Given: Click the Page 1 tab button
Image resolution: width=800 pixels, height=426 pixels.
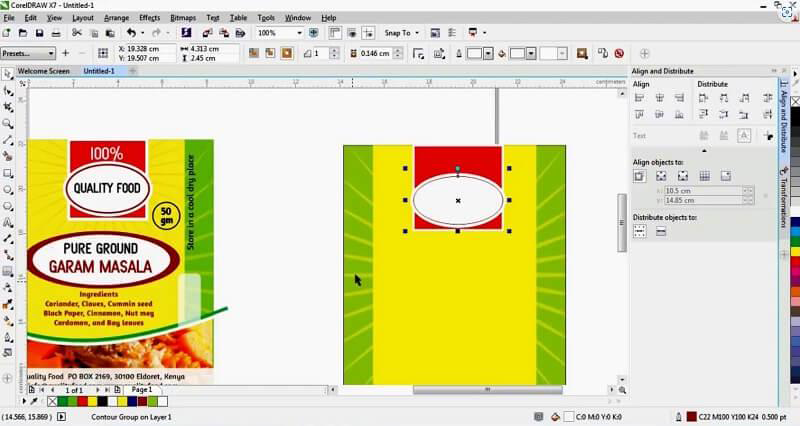Looking at the screenshot, I should [141, 390].
